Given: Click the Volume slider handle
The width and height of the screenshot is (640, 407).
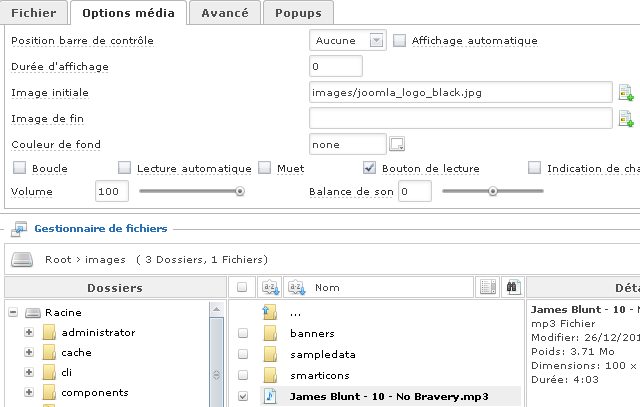Looking at the screenshot, I should pyautogui.click(x=239, y=191).
